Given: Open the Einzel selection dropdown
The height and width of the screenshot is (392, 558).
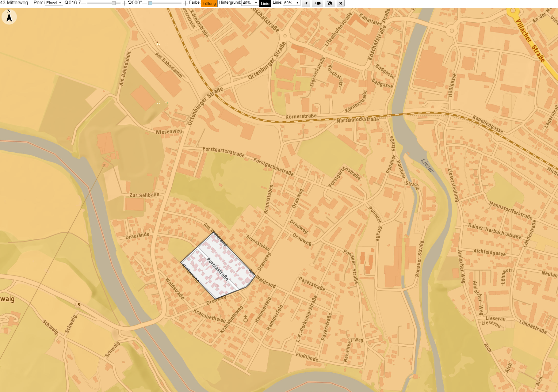Looking at the screenshot, I should (54, 3).
